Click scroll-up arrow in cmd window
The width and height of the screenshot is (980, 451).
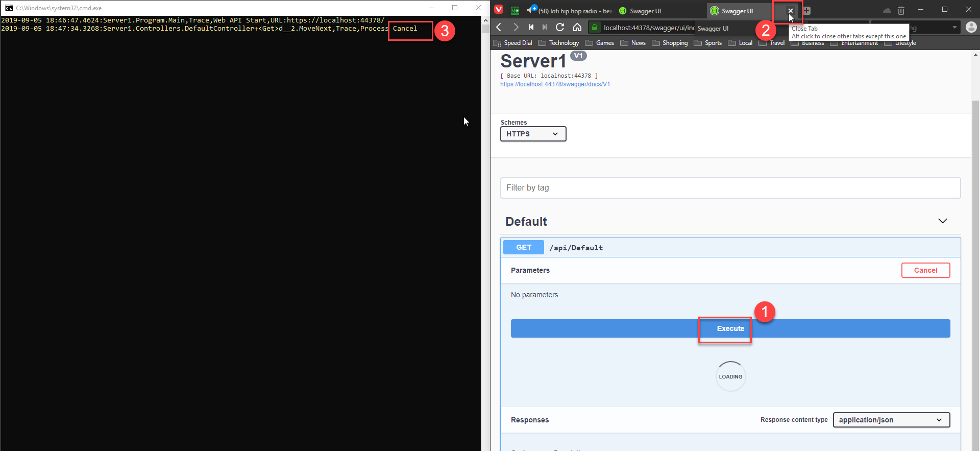[x=485, y=20]
